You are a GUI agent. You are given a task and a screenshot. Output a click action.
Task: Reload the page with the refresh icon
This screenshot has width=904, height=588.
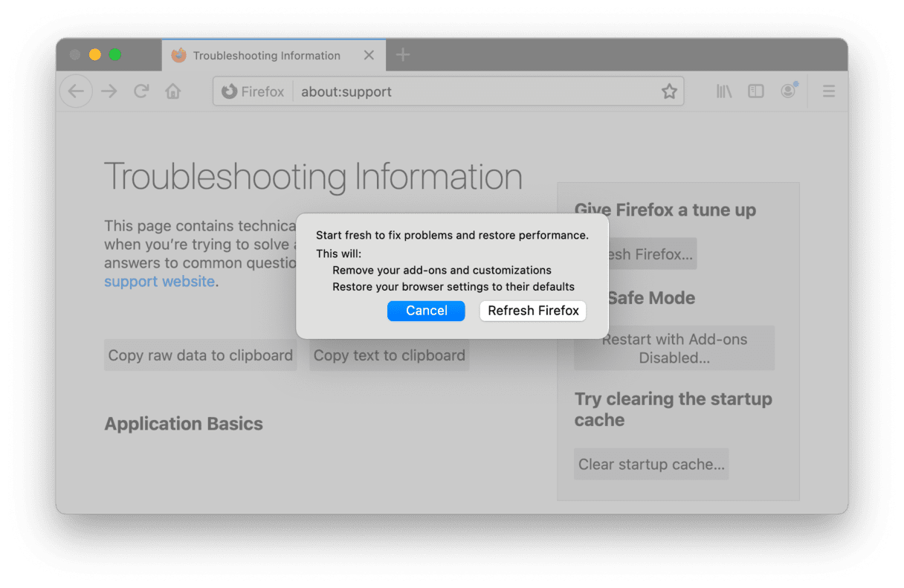[141, 91]
